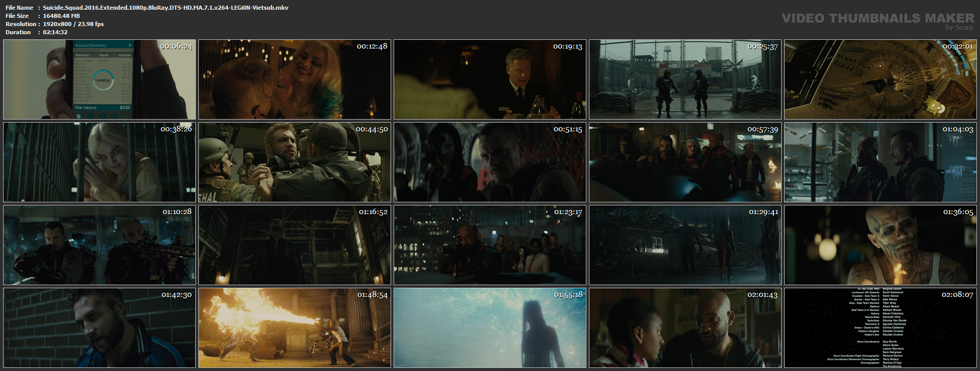
Task: Click the thumbnail stamped 01:36:05
Action: point(880,245)
